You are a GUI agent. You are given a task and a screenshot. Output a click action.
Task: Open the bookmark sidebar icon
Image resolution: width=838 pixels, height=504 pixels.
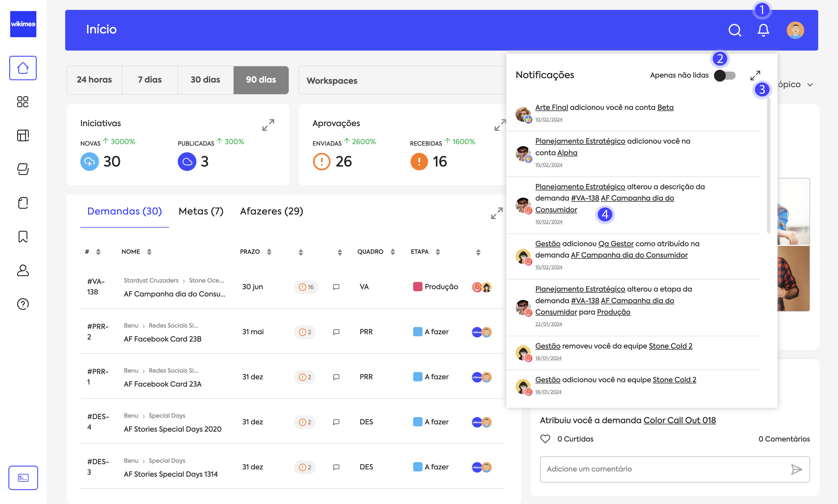click(23, 237)
